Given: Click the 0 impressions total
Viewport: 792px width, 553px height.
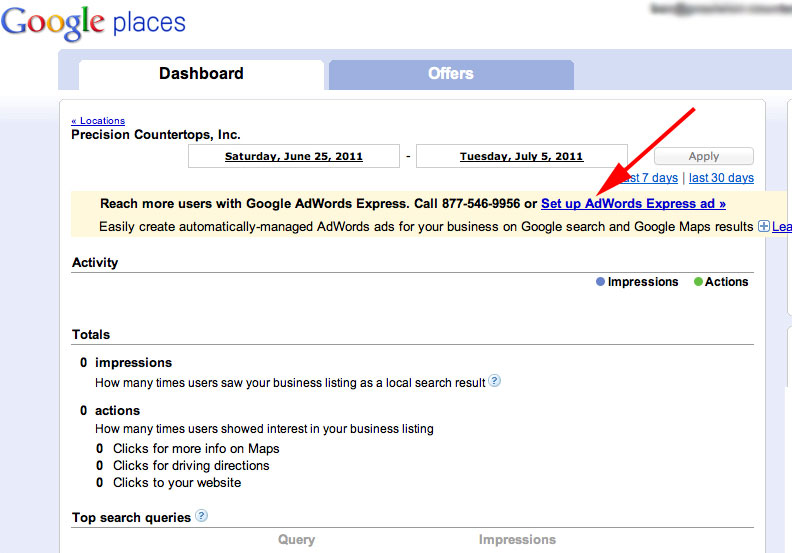Looking at the screenshot, I should click(126, 363).
